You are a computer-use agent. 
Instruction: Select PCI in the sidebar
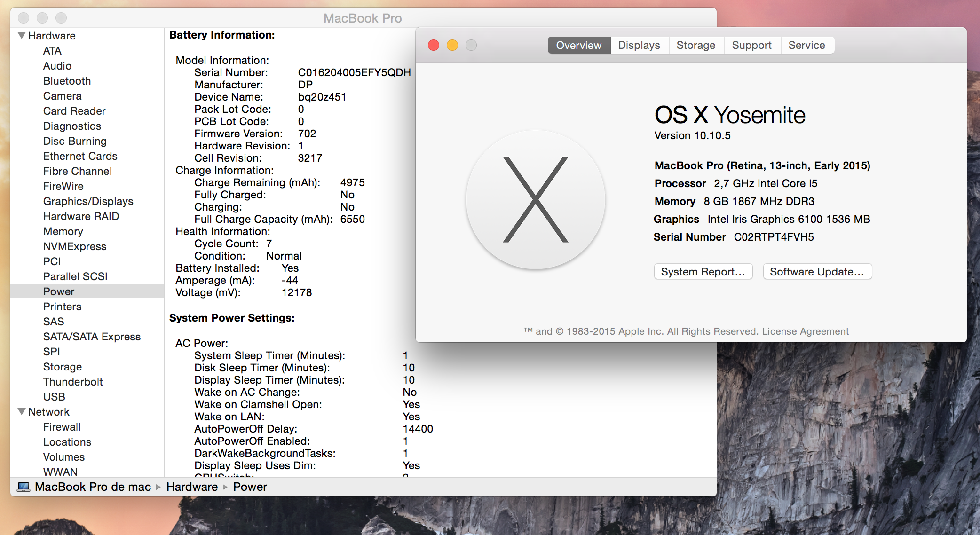(x=52, y=261)
